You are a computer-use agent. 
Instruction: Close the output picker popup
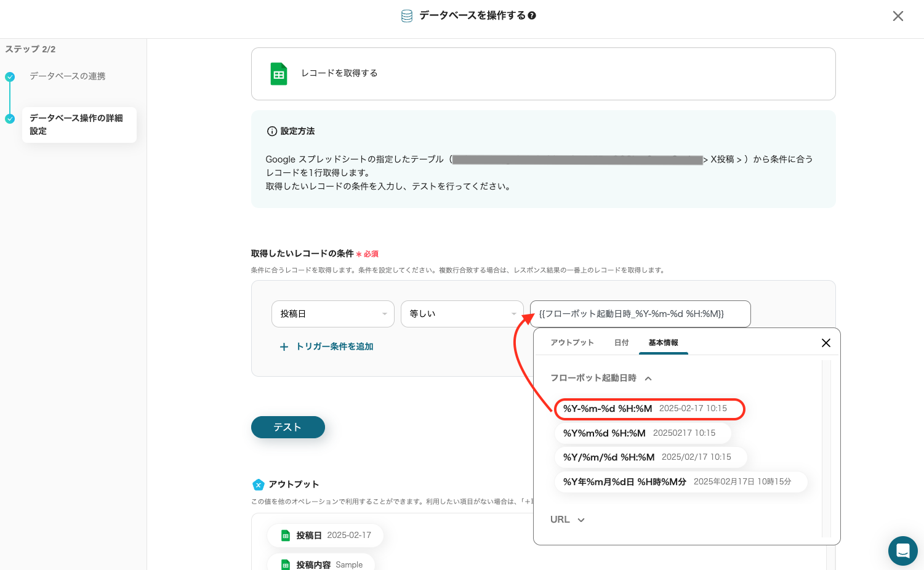826,343
